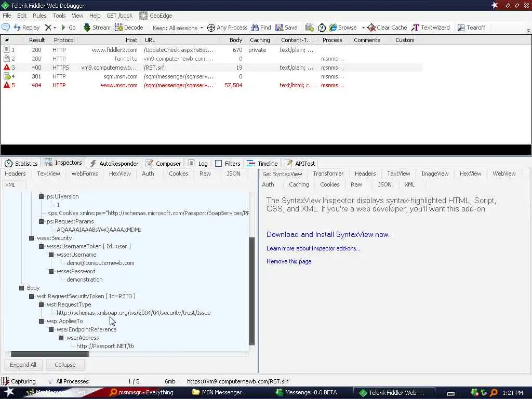This screenshot has width=532, height=399.
Task: Open the APITest tab
Action: click(x=300, y=163)
